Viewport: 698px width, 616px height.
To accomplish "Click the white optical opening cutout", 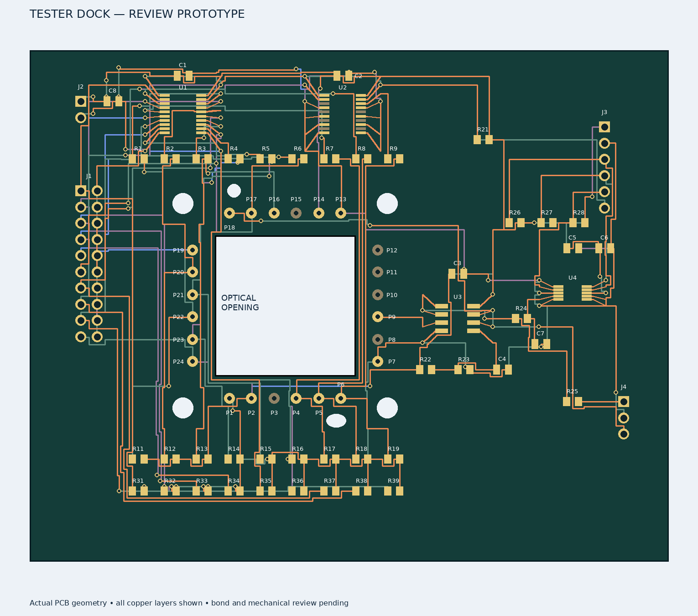I will click(x=285, y=306).
